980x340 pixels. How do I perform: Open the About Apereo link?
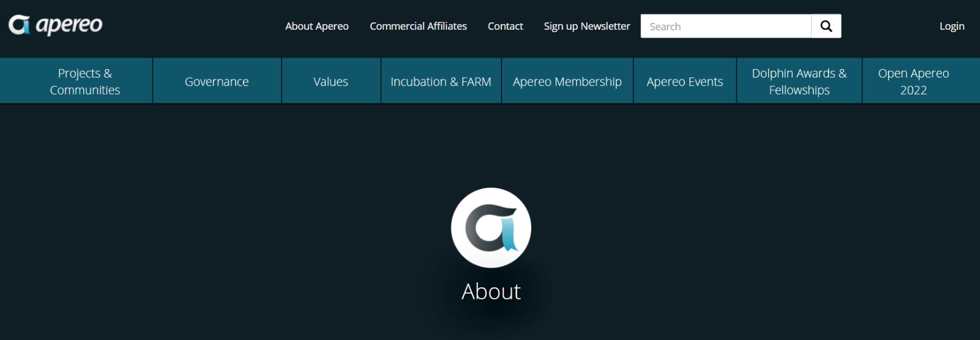pyautogui.click(x=317, y=26)
